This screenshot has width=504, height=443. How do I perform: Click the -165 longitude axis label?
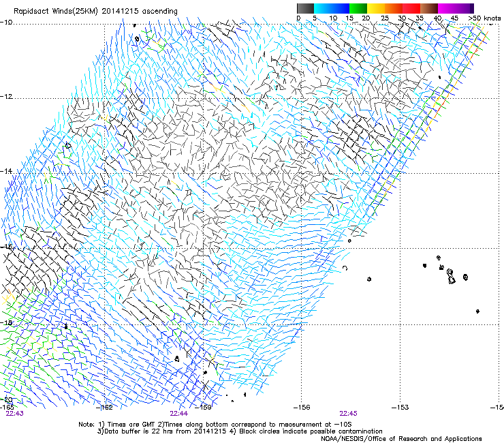point(6,407)
